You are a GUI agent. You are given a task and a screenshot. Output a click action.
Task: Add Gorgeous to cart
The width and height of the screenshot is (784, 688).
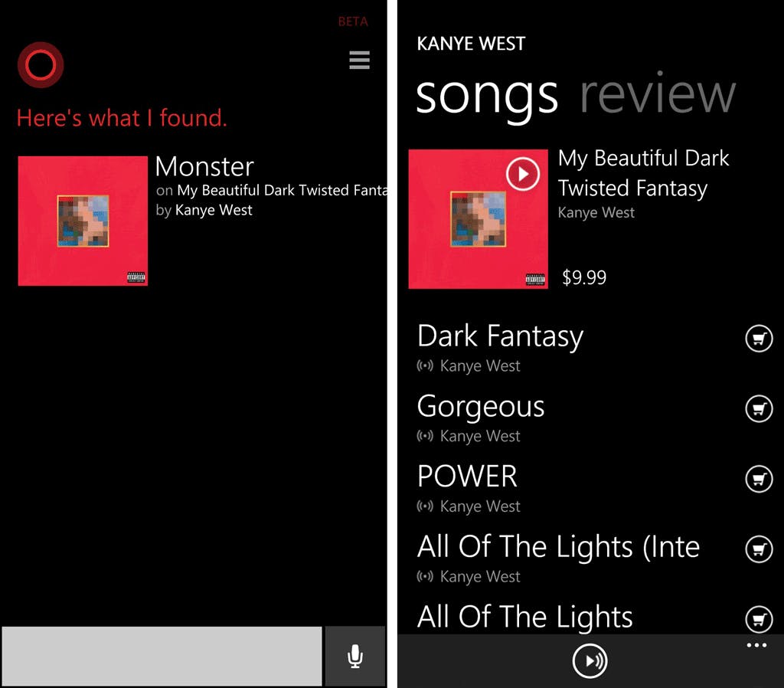click(x=758, y=409)
